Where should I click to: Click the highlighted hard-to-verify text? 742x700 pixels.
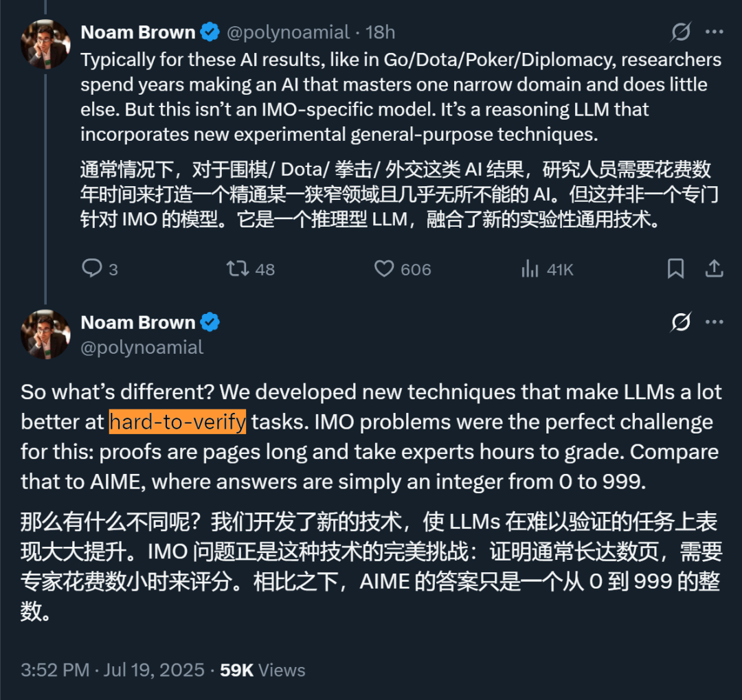(177, 422)
